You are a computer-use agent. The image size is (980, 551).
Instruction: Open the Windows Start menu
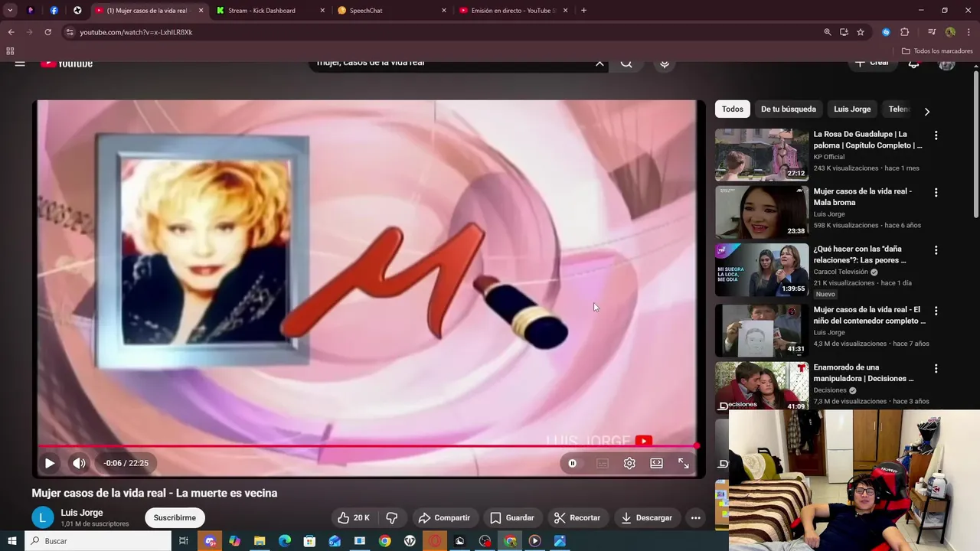coord(12,541)
